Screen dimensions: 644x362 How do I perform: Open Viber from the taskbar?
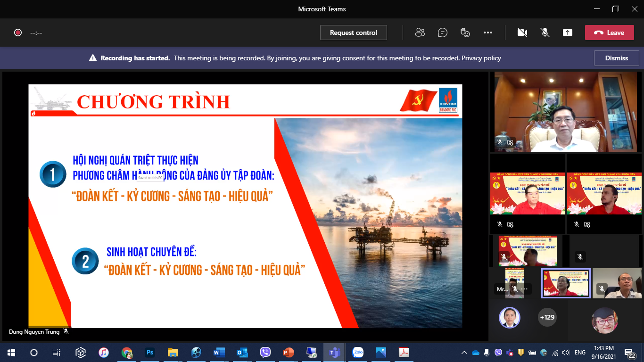tap(265, 352)
